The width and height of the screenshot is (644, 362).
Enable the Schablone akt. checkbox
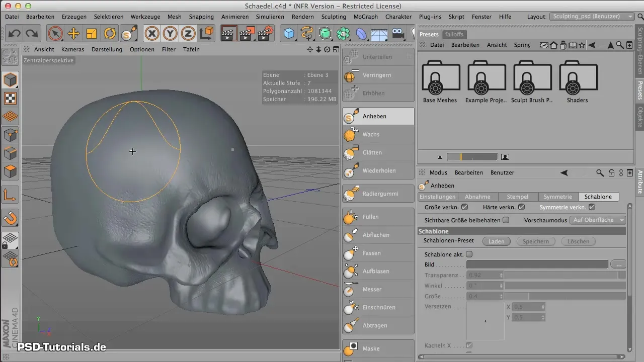[x=469, y=254]
